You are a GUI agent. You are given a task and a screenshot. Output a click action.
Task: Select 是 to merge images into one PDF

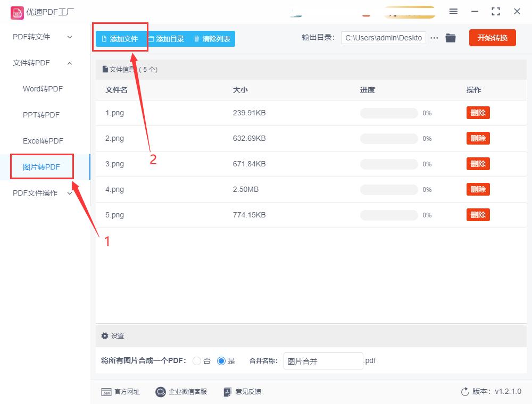pos(221,360)
